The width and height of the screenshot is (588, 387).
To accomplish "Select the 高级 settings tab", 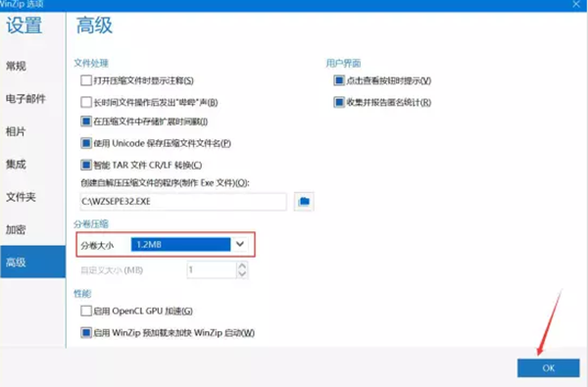I will tap(32, 262).
